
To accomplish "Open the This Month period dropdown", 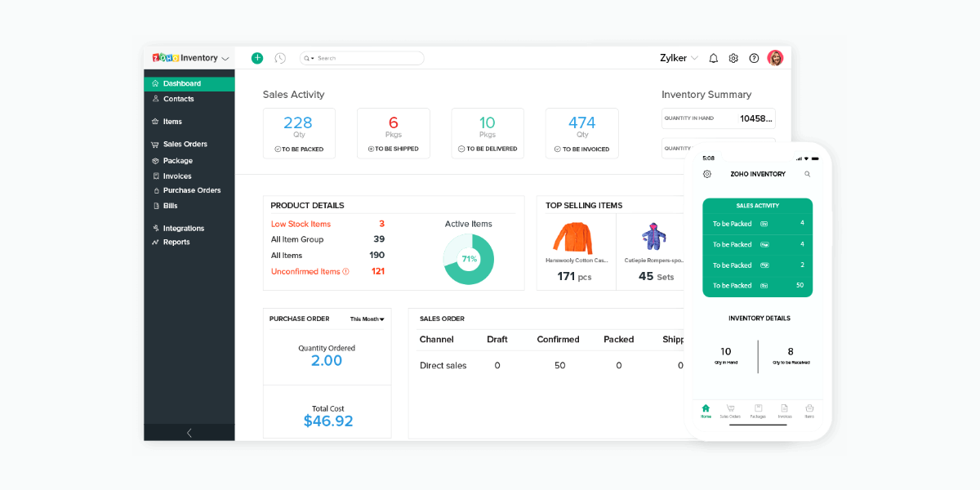I will [x=367, y=319].
